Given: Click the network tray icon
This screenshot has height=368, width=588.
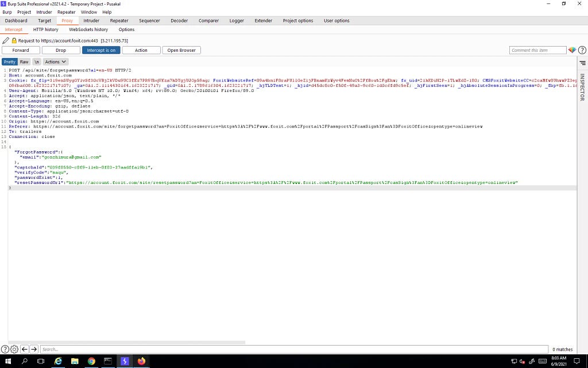Looking at the screenshot, I should [x=514, y=362].
